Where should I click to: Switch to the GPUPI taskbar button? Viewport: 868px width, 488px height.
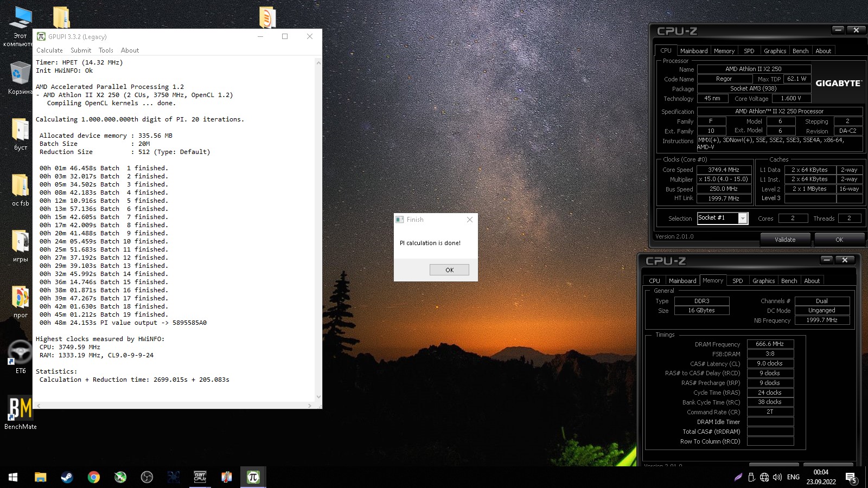point(253,477)
